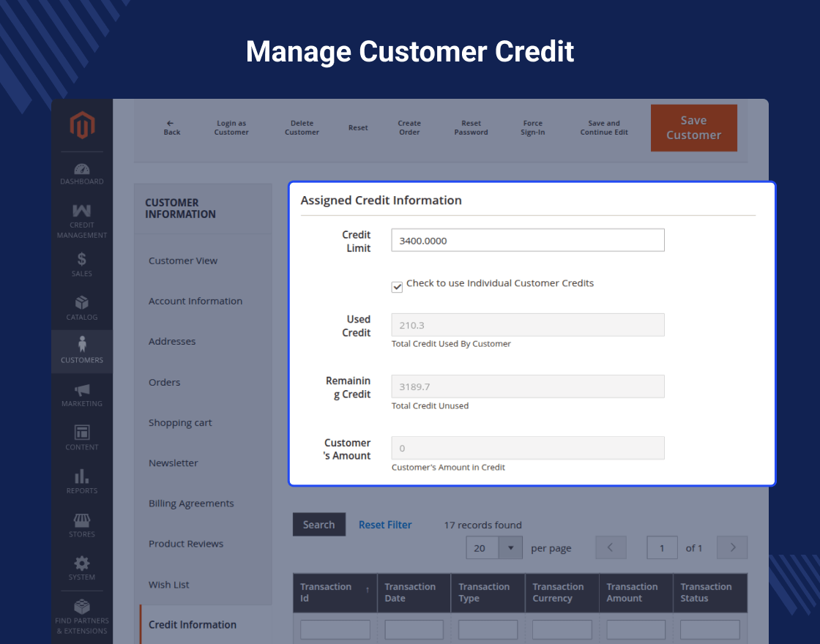Click Transaction Id filter input

pyautogui.click(x=335, y=630)
